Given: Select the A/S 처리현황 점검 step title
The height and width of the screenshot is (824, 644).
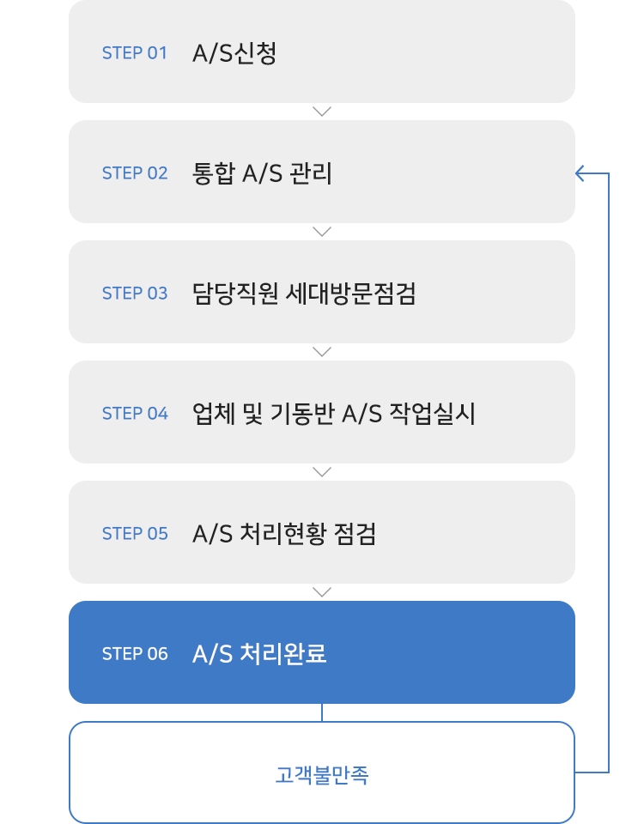Looking at the screenshot, I should point(284,534).
